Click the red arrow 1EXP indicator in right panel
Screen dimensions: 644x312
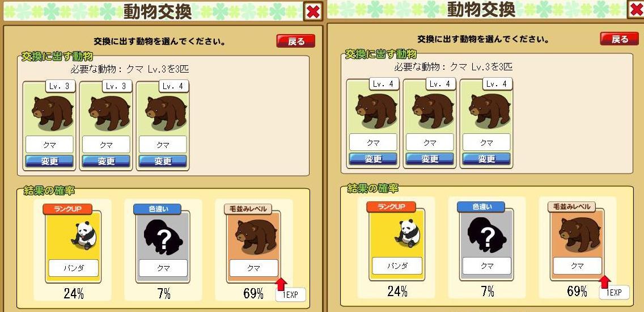(613, 288)
